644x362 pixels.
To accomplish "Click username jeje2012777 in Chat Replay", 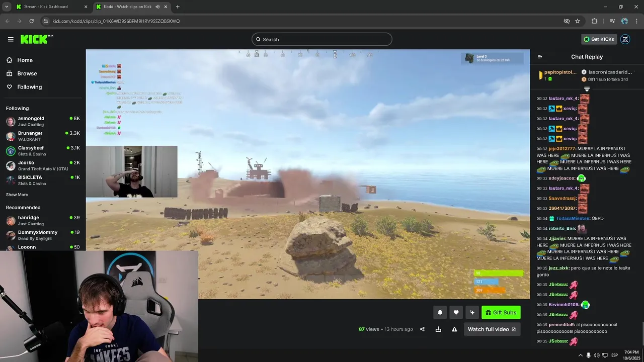I will pos(561,148).
